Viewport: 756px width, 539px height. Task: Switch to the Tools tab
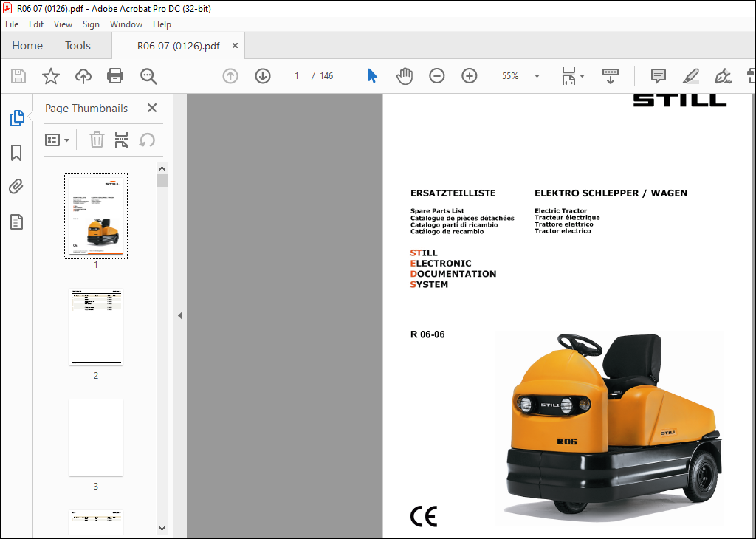(78, 46)
